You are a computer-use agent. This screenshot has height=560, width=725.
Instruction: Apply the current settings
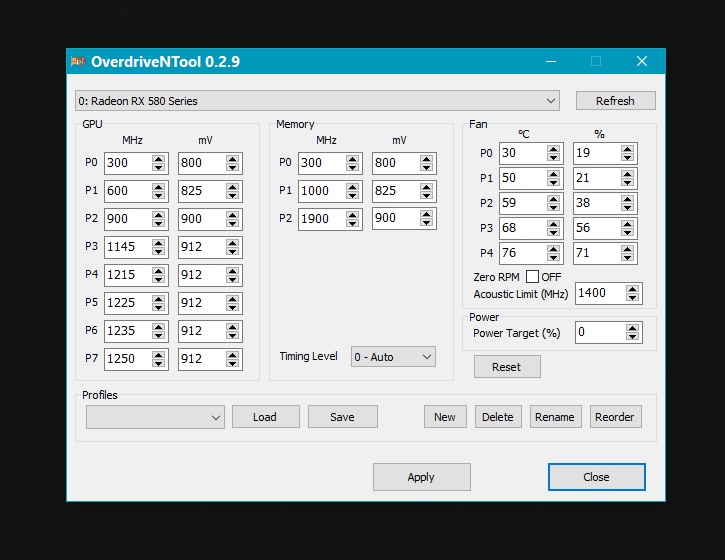click(x=422, y=477)
